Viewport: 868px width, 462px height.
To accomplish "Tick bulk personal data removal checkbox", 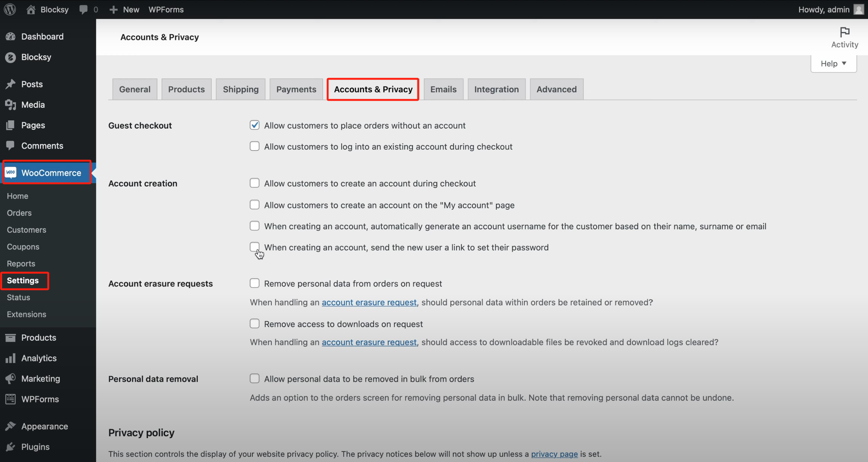I will [255, 379].
